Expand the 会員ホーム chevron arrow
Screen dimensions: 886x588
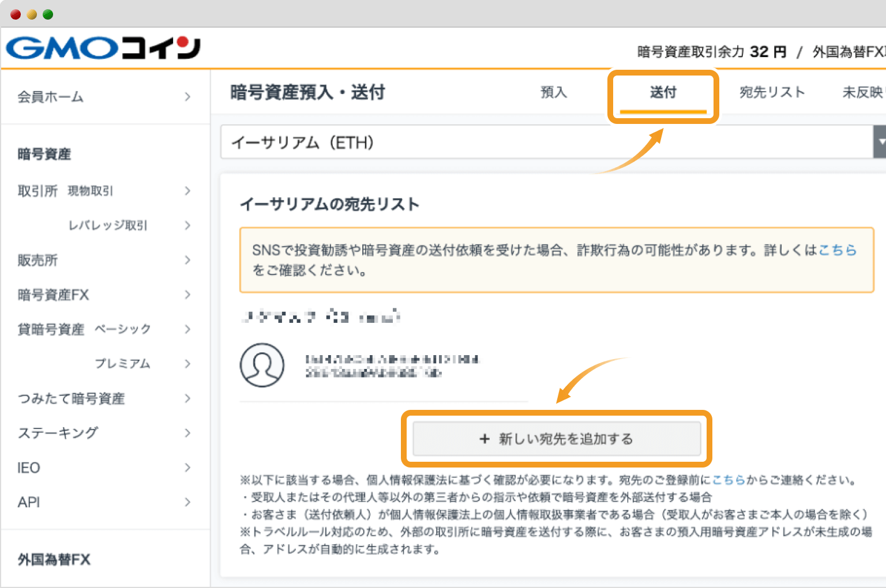[x=187, y=97]
